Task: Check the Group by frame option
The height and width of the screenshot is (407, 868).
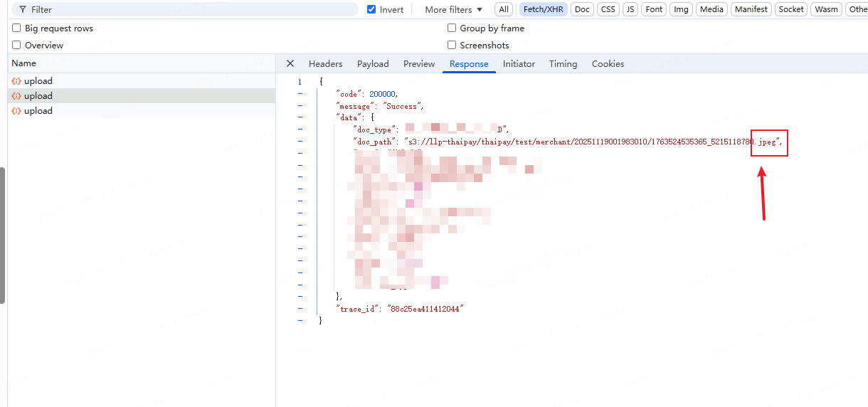Action: [452, 28]
